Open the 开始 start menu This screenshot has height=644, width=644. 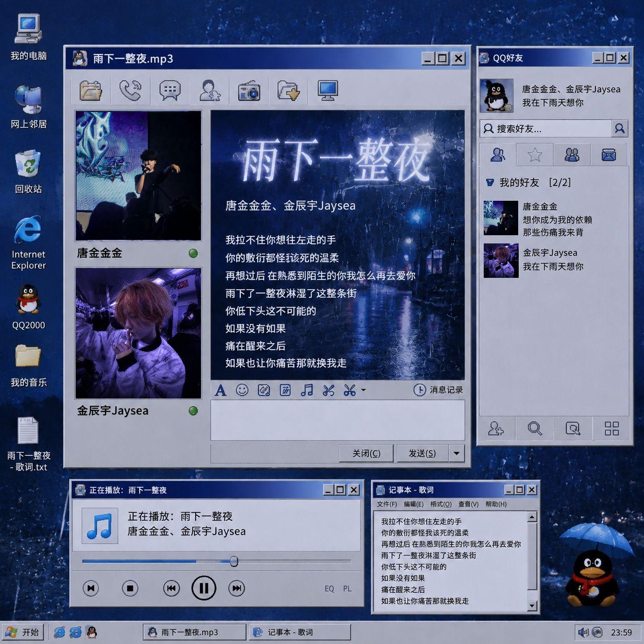coord(22,632)
